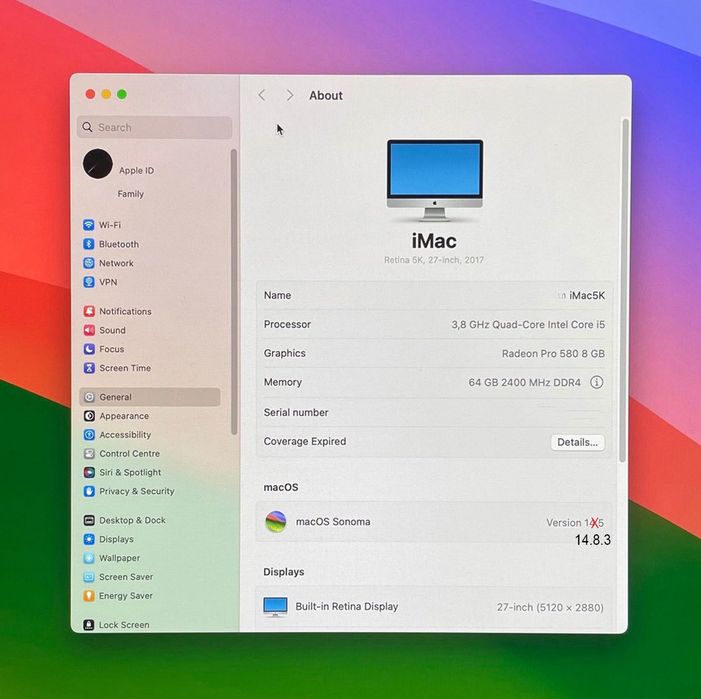
Task: Open Bluetooth settings icon
Action: point(89,244)
